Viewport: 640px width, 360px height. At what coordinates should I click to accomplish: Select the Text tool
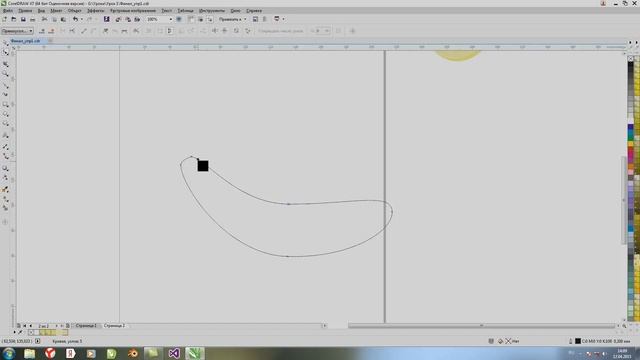(x=5, y=136)
